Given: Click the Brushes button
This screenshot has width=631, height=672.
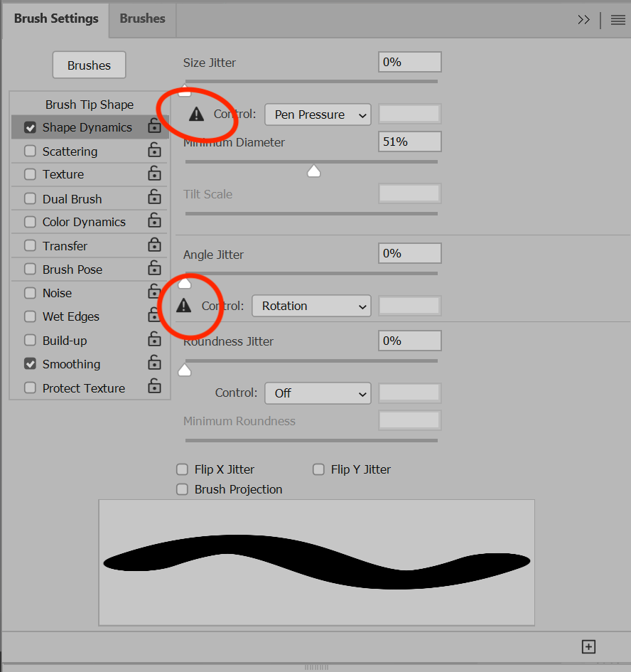Looking at the screenshot, I should pyautogui.click(x=89, y=65).
